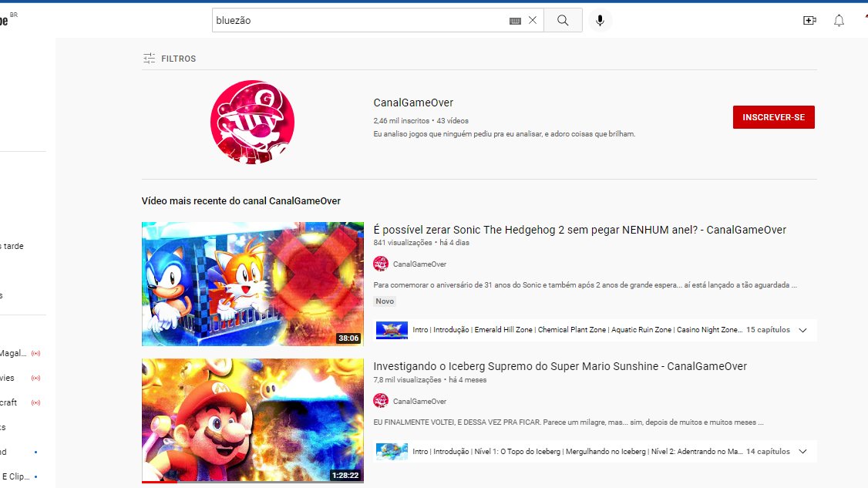Viewport: 868px width, 488px height.
Task: Subscribe with the INSCREVER-SE button
Action: pyautogui.click(x=773, y=117)
